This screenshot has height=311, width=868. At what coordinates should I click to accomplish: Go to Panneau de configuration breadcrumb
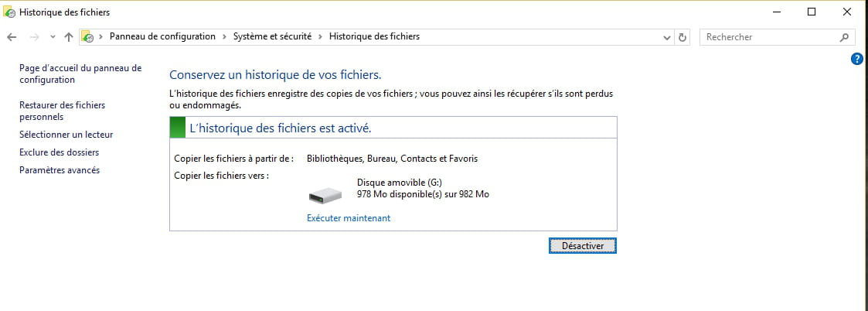162,37
